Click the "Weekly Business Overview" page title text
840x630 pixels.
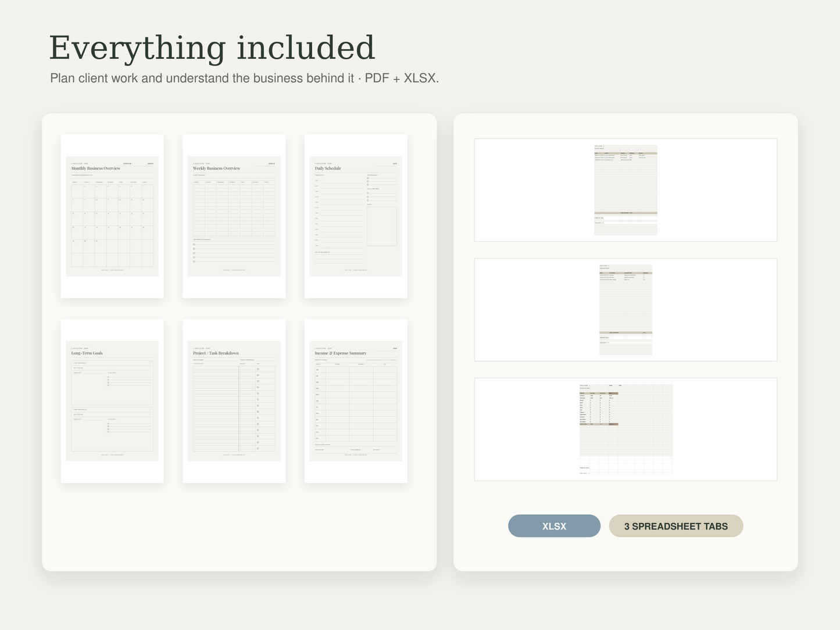217,169
